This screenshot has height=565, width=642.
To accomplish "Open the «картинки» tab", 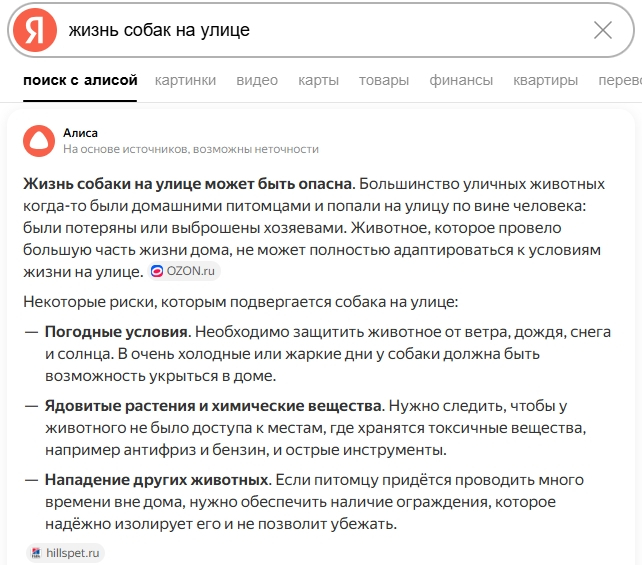I will [x=187, y=81].
